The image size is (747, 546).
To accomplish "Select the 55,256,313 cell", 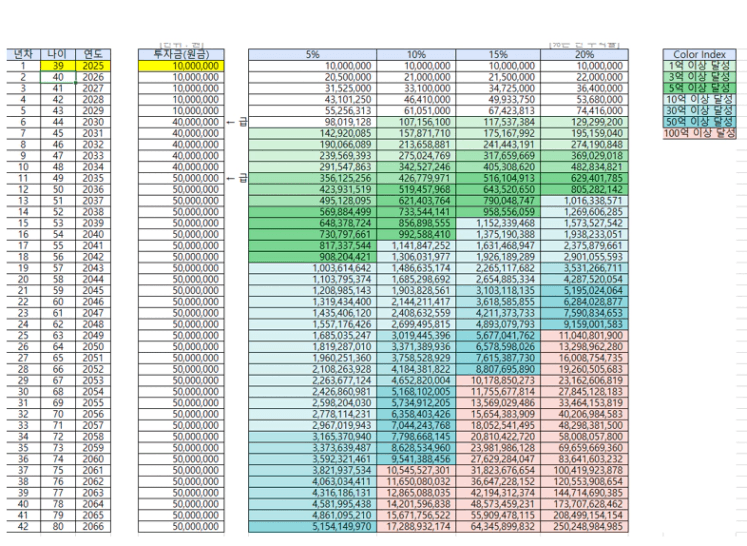I will pyautogui.click(x=312, y=111).
